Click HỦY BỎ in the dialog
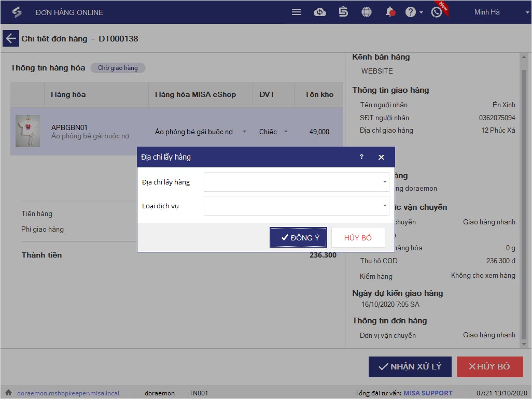Screen dimensions: 532x399 [358, 237]
